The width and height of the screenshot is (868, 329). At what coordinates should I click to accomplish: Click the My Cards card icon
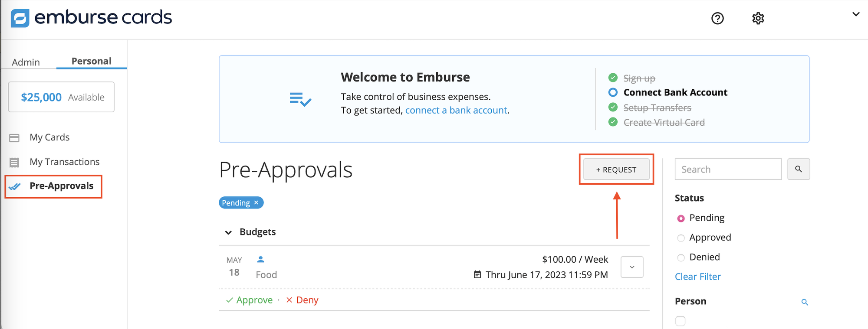click(x=14, y=138)
